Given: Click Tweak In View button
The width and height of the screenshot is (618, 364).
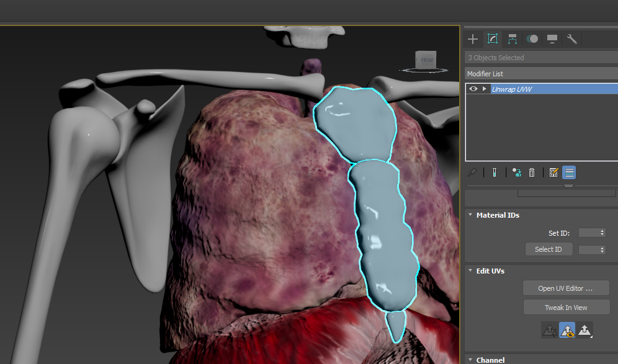Looking at the screenshot, I should tap(566, 308).
